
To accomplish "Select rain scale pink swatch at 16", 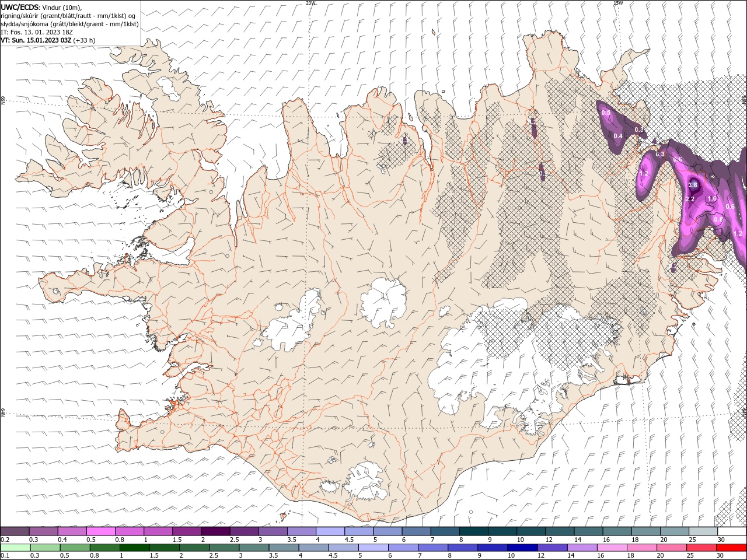I will click(612, 547).
